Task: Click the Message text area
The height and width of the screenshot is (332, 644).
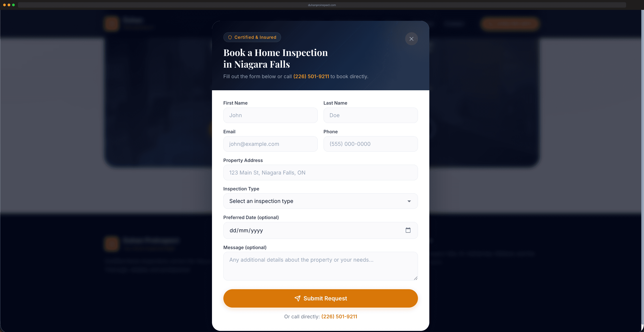Action: 320,266
